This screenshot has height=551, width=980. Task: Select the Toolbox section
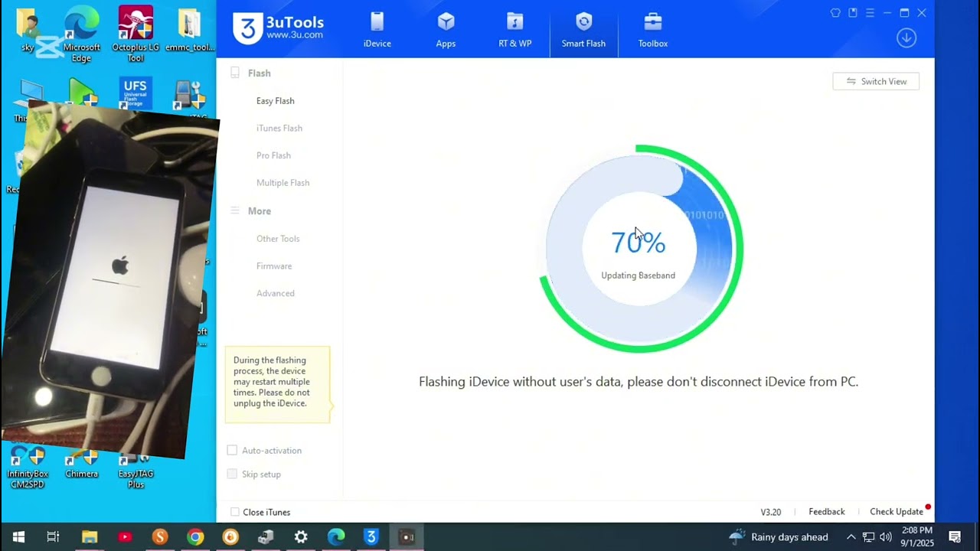pyautogui.click(x=652, y=30)
